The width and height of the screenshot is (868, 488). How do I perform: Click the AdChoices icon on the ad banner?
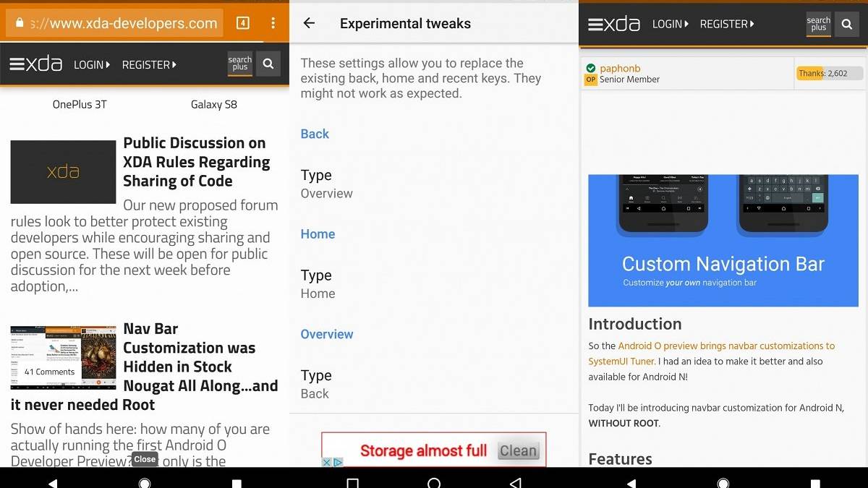(332, 462)
